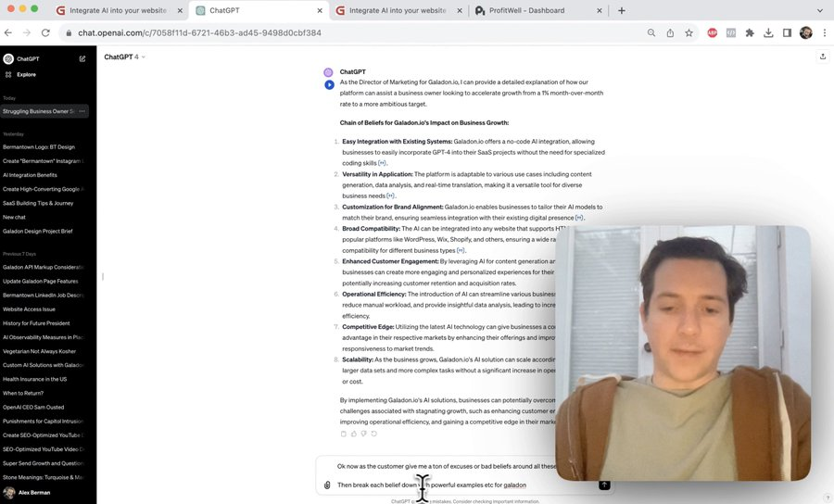Reload the current page
Image resolution: width=834 pixels, height=504 pixels.
click(45, 33)
